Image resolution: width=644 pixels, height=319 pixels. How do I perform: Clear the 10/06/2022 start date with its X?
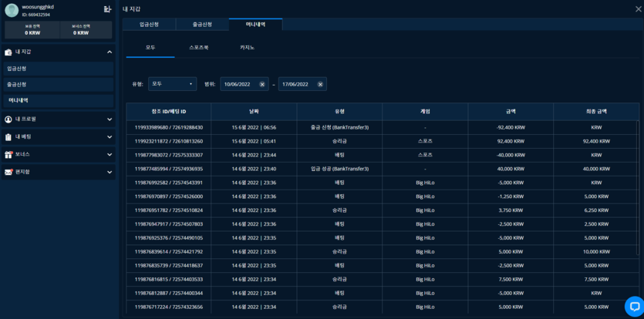coord(262,84)
